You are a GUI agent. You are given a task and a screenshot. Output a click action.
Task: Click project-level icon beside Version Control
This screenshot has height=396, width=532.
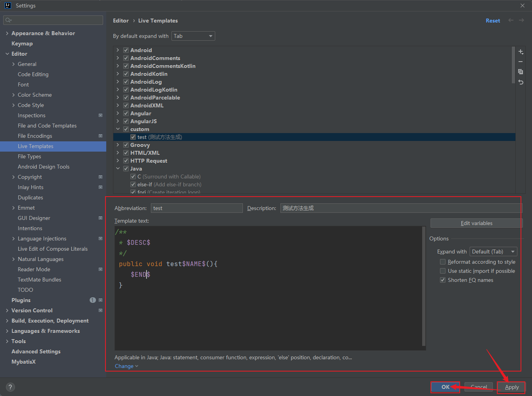(x=100, y=310)
